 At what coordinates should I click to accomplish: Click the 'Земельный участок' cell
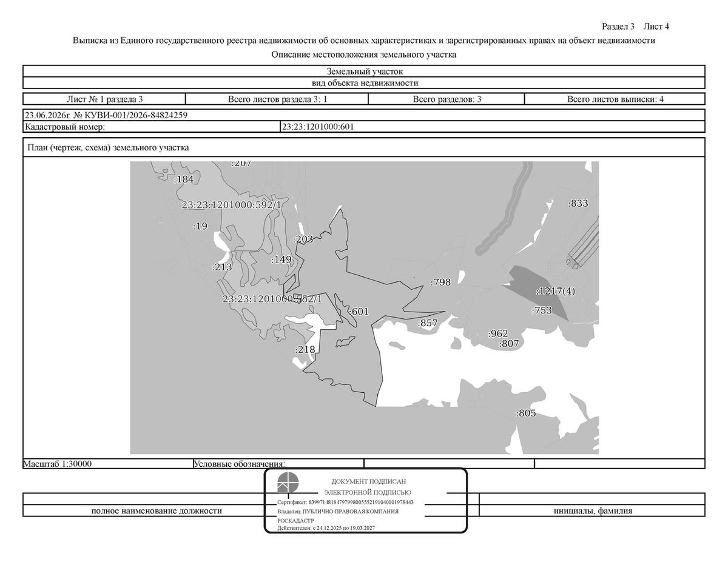[x=364, y=72]
